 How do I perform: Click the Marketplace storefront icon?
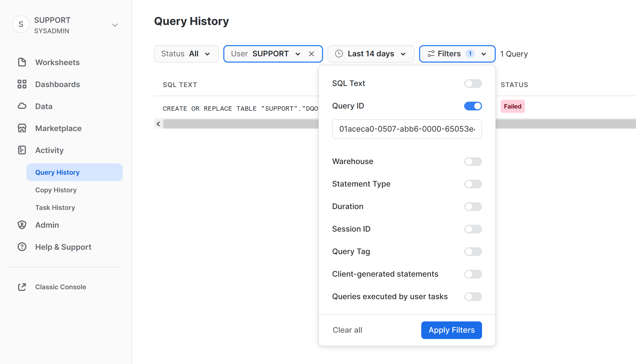click(x=22, y=128)
